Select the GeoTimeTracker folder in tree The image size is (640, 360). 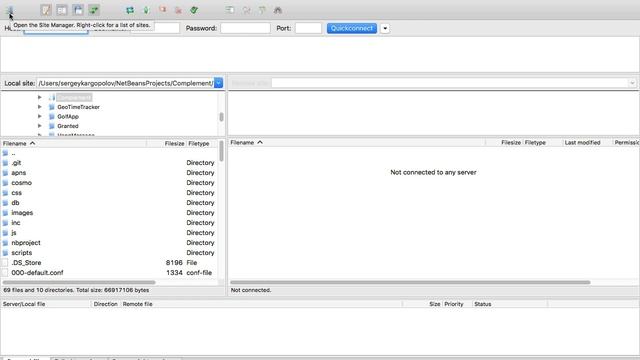pos(78,107)
